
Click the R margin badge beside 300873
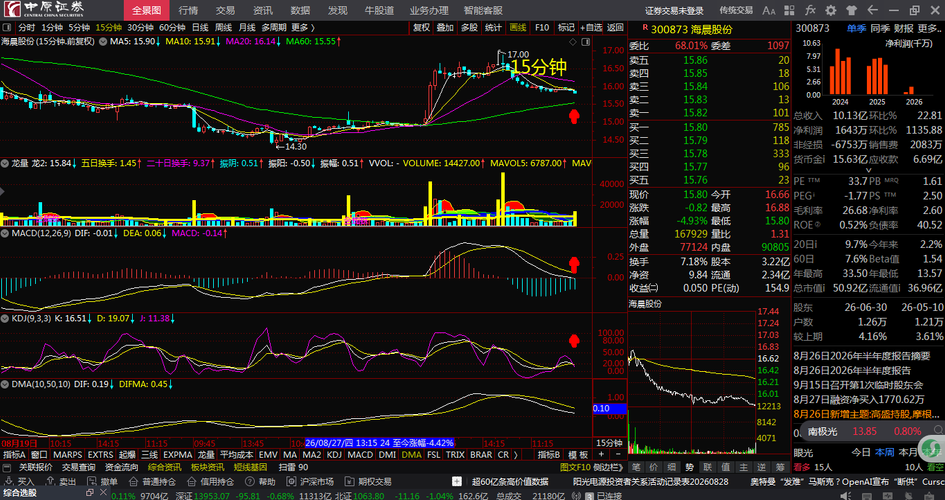point(644,28)
